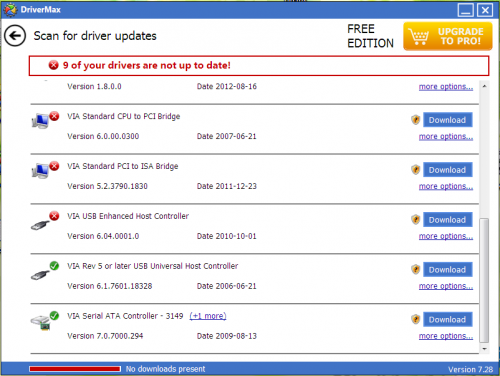The image size is (500, 376).
Task: Download the VIA Serial ATA Controller driver
Action: click(x=448, y=320)
